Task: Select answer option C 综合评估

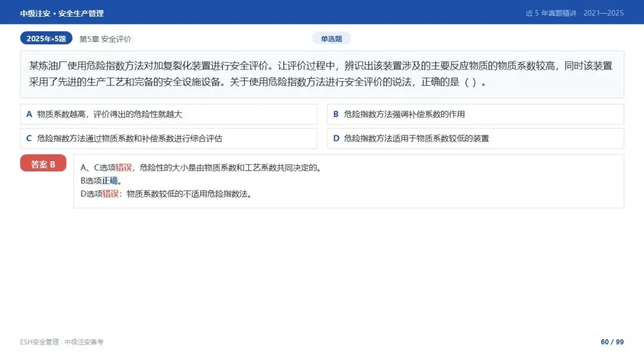Action: pos(169,139)
